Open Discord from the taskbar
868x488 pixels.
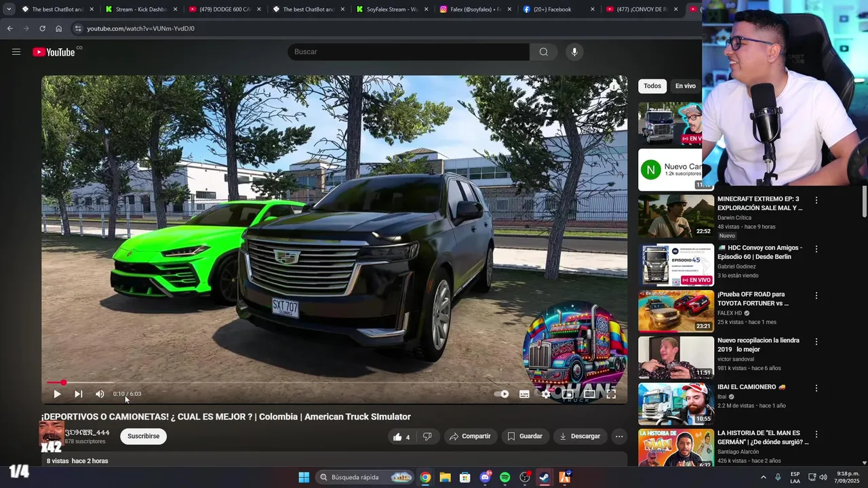click(485, 477)
